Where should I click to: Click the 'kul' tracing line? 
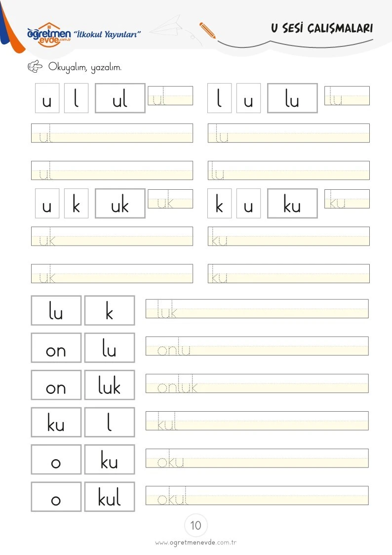coord(257,421)
